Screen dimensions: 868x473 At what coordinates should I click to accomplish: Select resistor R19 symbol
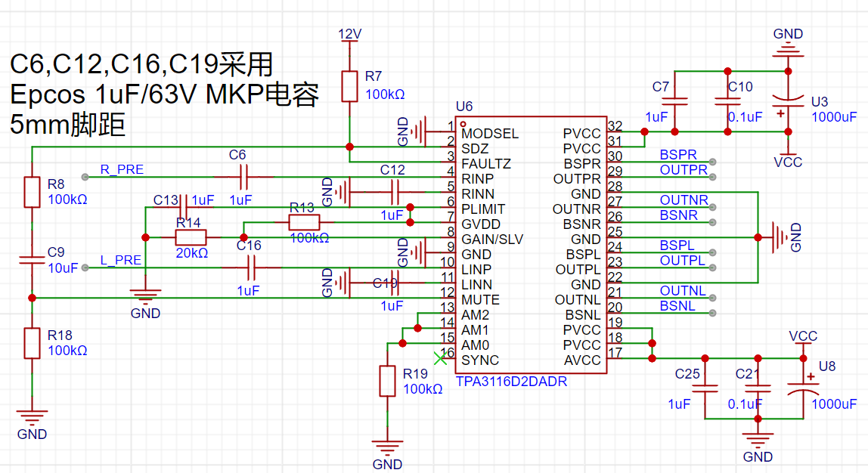[x=387, y=381]
